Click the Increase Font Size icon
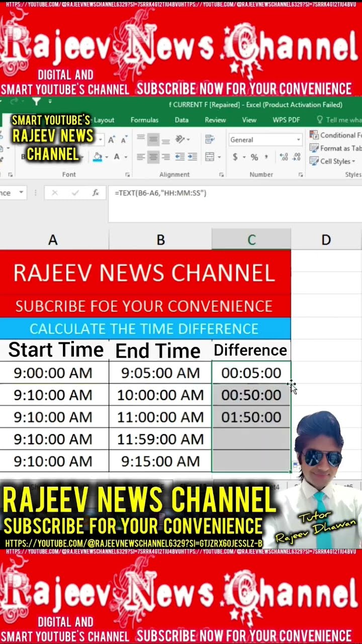The width and height of the screenshot is (362, 644). pos(112,139)
